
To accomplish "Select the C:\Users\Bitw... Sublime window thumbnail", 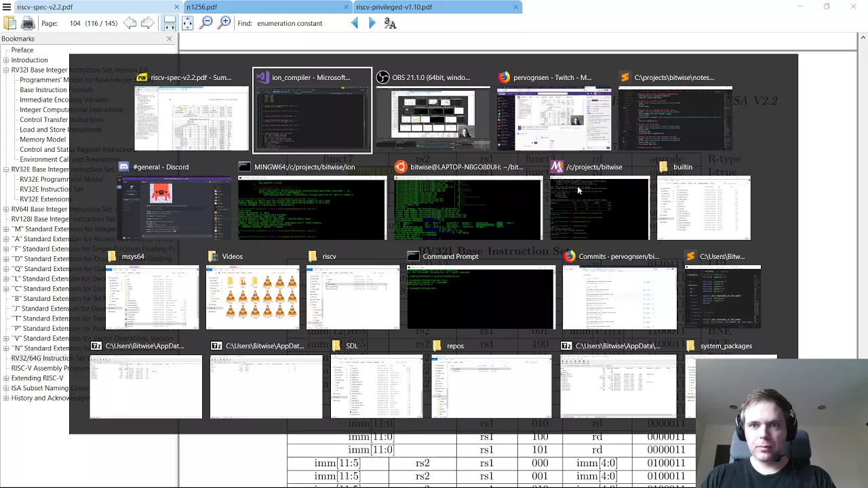I will click(x=722, y=298).
